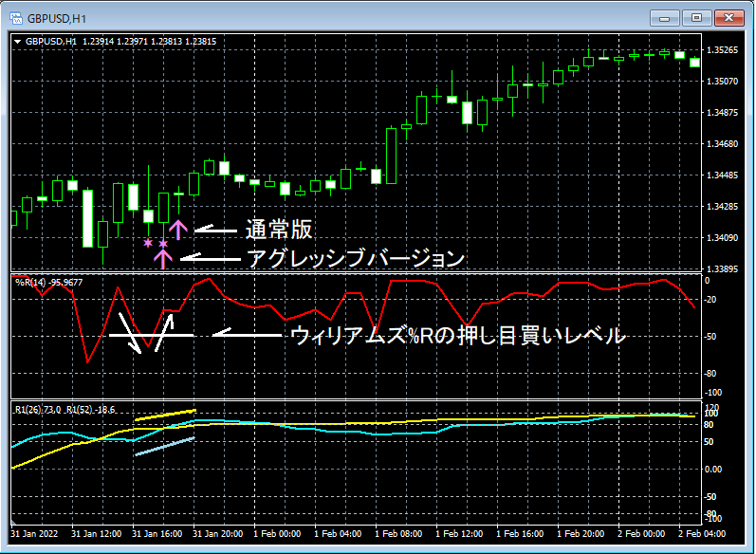Minimize the GBPUSD,H1 chart window
This screenshot has width=756, height=554.
pos(665,18)
